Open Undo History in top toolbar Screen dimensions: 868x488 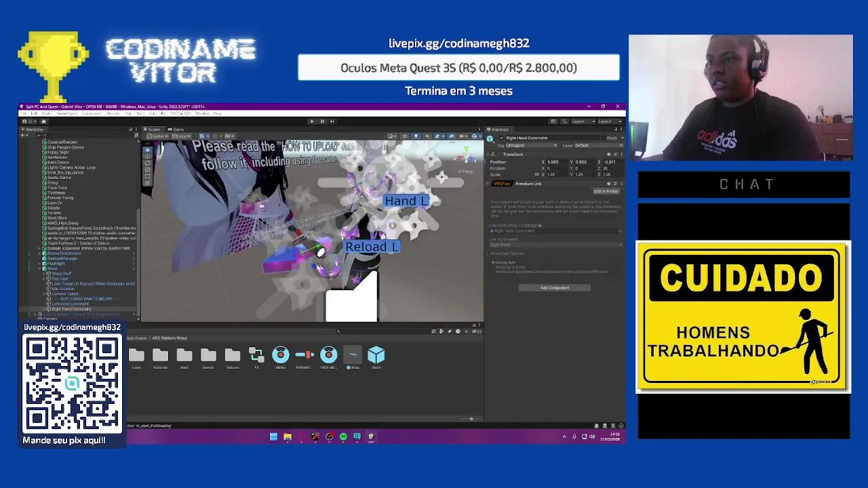pos(553,121)
